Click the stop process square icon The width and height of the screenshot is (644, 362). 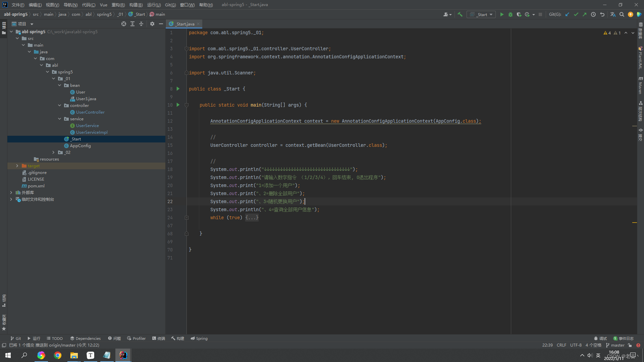click(x=540, y=14)
